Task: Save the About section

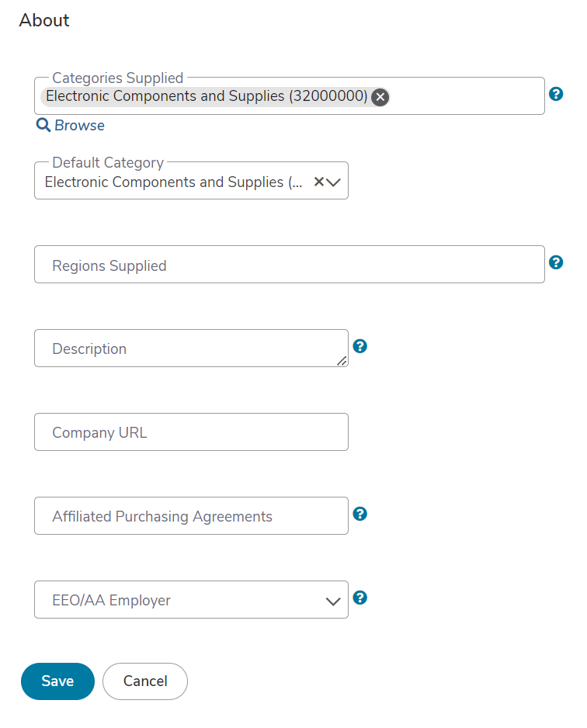Action: coord(57,681)
